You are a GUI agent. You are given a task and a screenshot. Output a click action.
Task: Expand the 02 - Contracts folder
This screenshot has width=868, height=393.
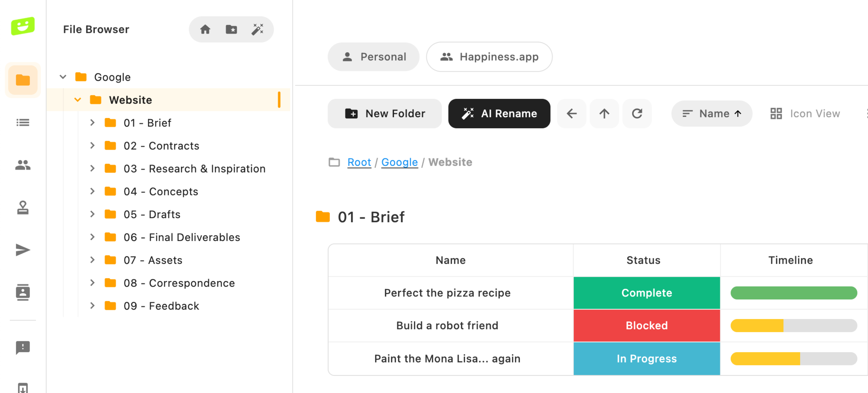[93, 146]
